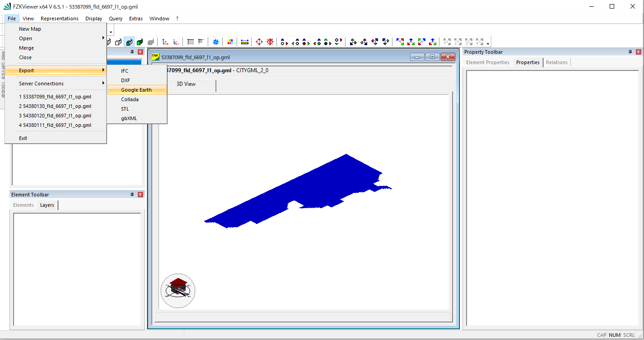This screenshot has height=340, width=644.
Task: Toggle the highlighted teal cube view mode
Action: click(x=129, y=42)
